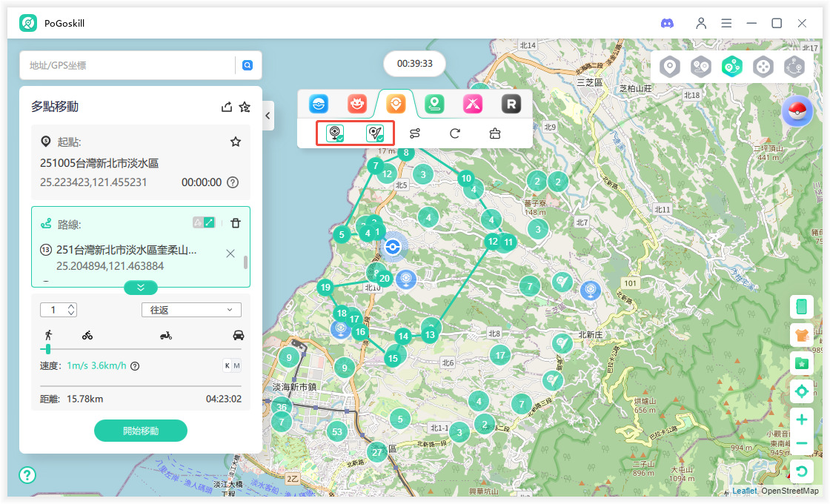Select the black R Team Rocket tab
The height and width of the screenshot is (504, 830).
[511, 104]
